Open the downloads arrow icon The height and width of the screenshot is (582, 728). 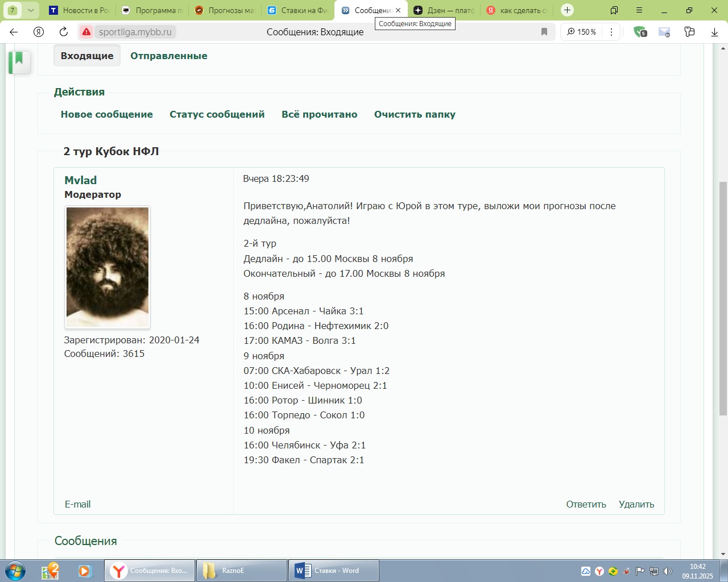pos(714,32)
